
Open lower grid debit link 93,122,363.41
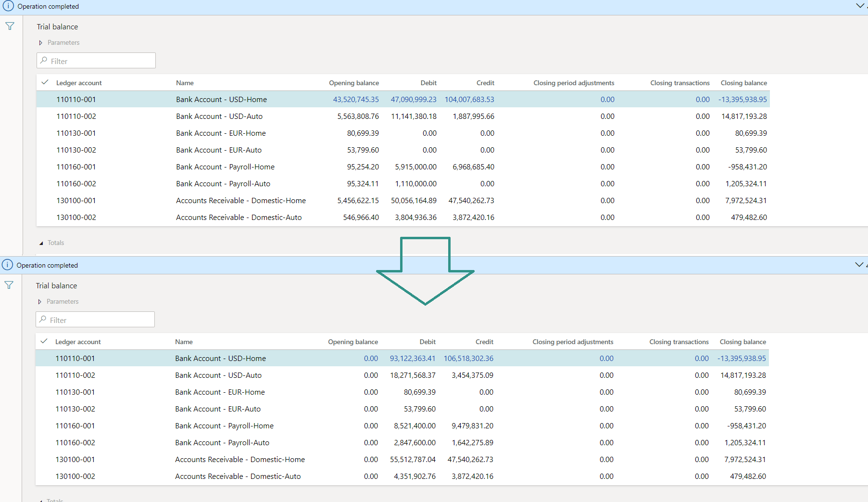tap(413, 358)
